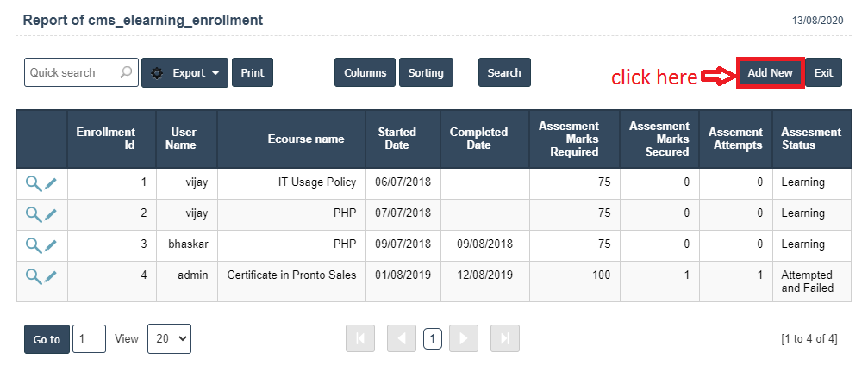This screenshot has height=365, width=868.
Task: Click the pencil edit icon for enrollment 1
Action: coord(51,182)
